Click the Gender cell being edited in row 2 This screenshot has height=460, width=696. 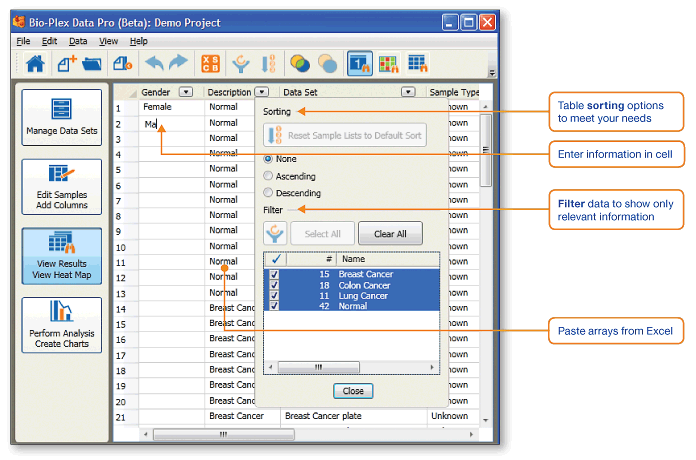171,124
